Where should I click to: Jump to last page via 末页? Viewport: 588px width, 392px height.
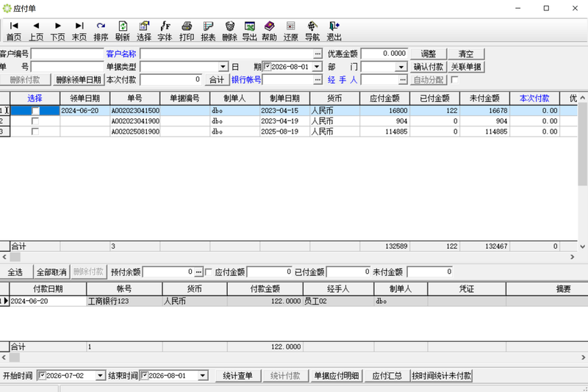(79, 31)
